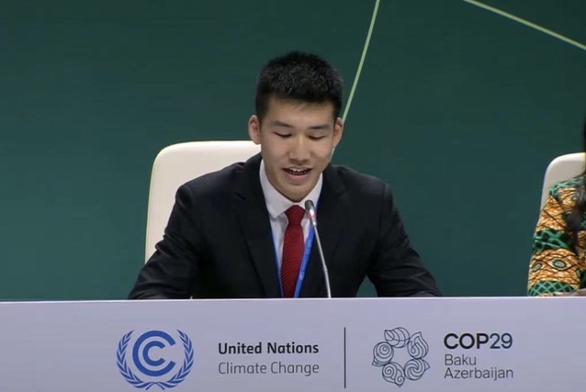
Task: Click the speaker's red necktie
Action: [x=293, y=251]
